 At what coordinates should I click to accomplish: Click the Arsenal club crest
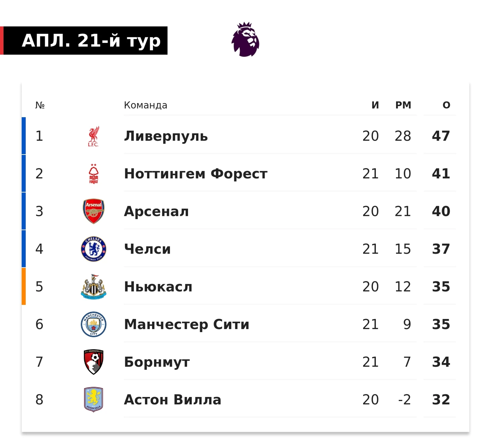point(94,211)
